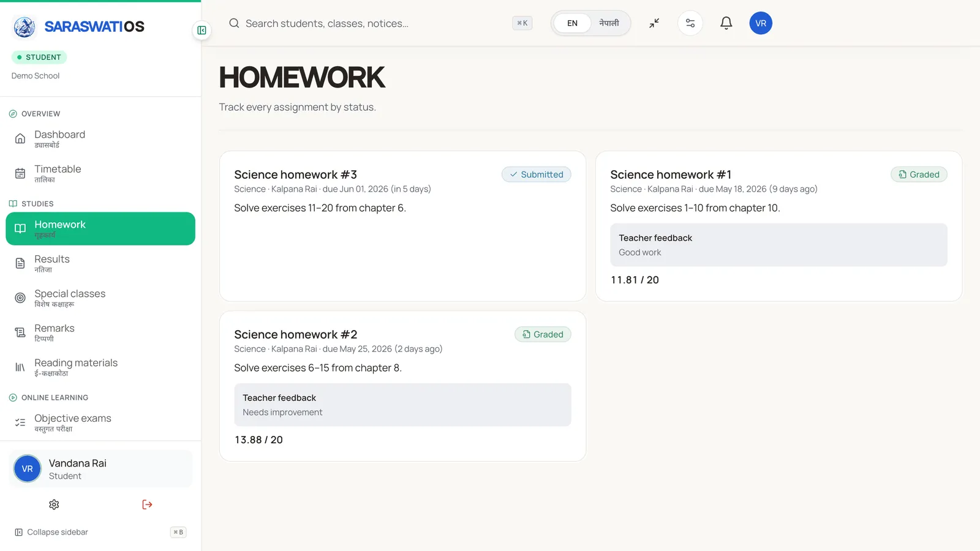Open settings via the gear icon
This screenshot has width=980, height=551.
tap(54, 504)
